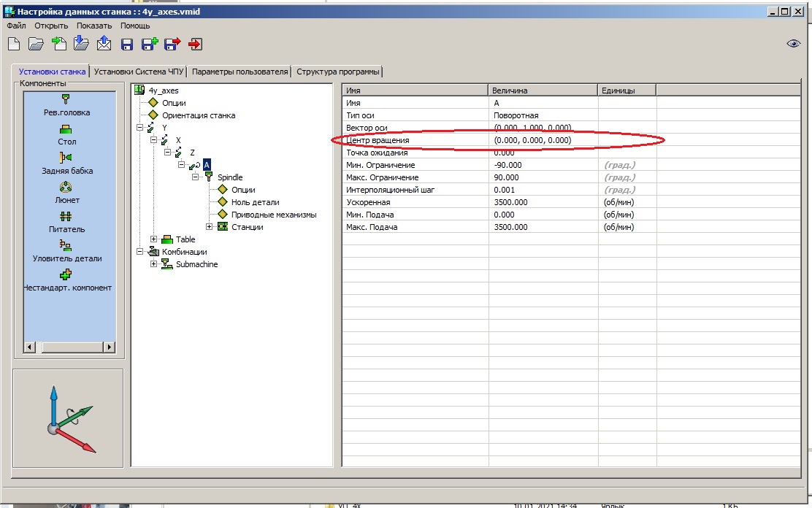Select the Люнет component
Viewport: 812px width, 508px height.
coord(67,193)
